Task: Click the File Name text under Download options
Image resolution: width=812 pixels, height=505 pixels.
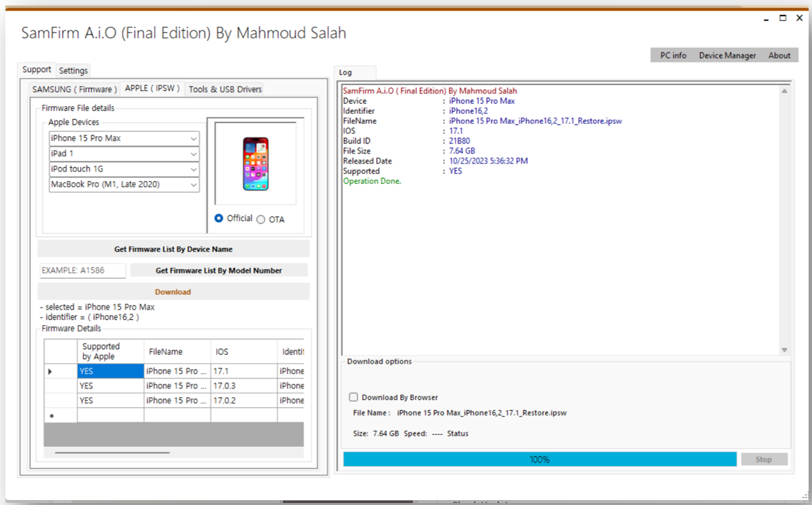Action: [459, 413]
